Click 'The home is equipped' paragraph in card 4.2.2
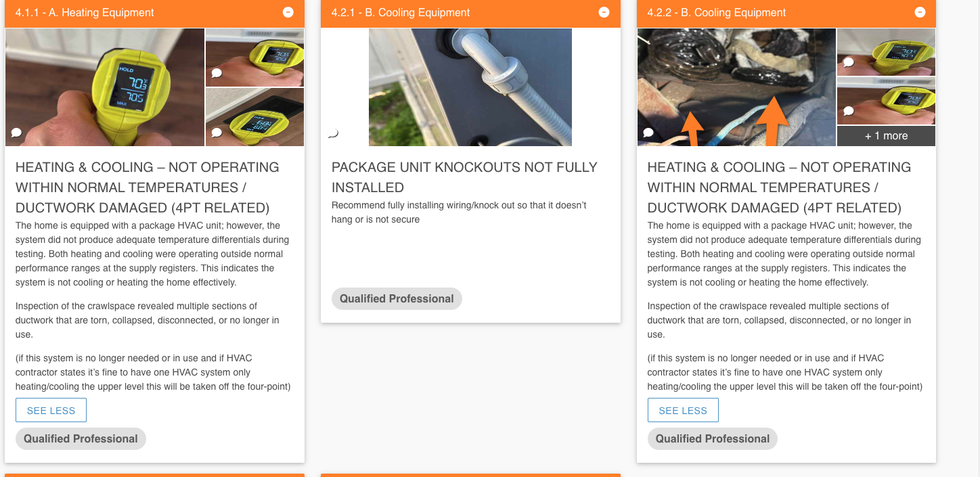This screenshot has height=477, width=980. pyautogui.click(x=784, y=254)
